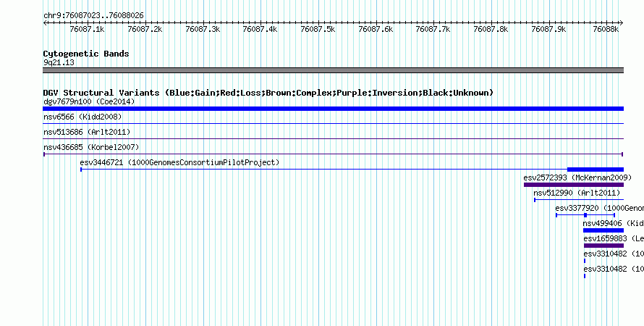Open the nsv436685 (Korbel2007) variant label
Viewport: 644px width, 326px height.
pos(91,147)
